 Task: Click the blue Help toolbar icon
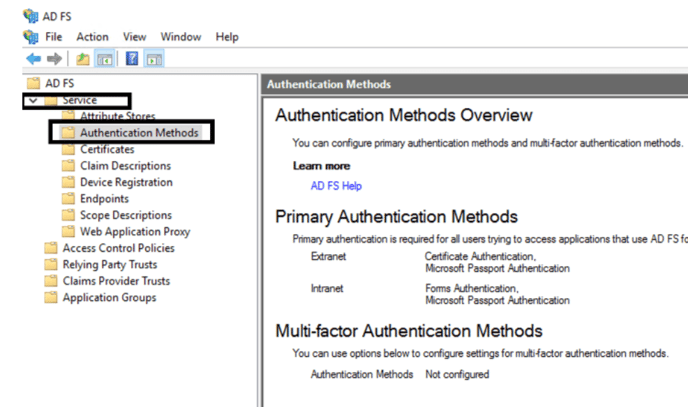click(x=132, y=59)
